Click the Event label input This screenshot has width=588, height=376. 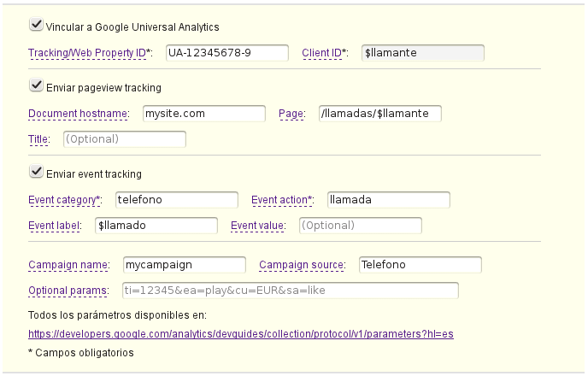point(156,226)
